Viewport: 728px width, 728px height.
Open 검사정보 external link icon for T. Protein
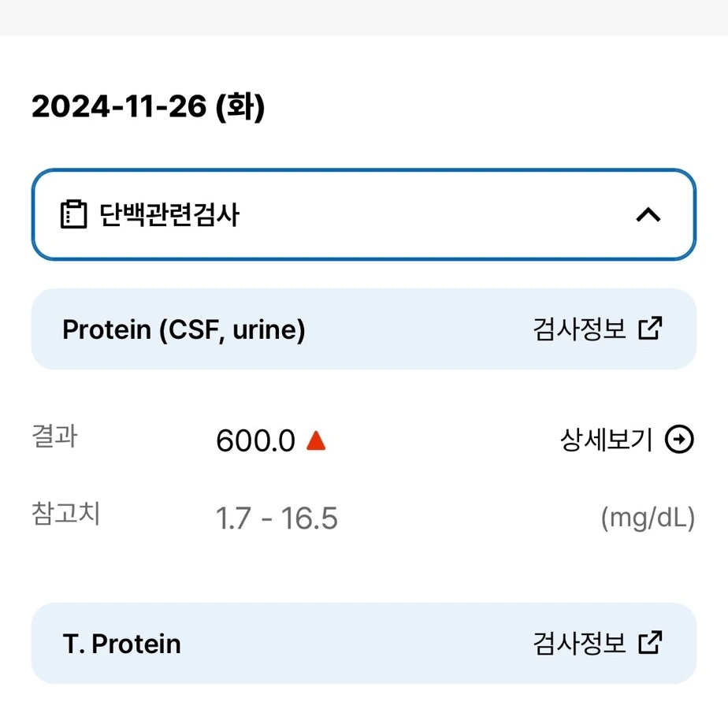tap(650, 643)
